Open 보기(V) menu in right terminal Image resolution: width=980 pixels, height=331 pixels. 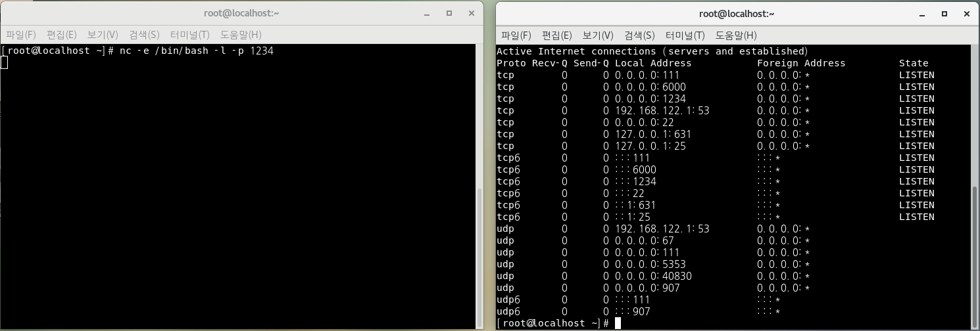tap(598, 35)
